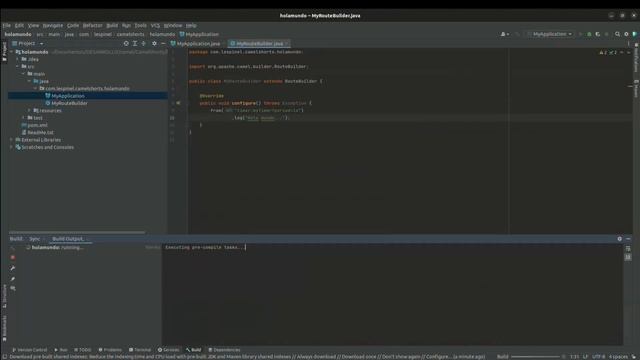Minimize the Build tool window
The image size is (640, 360).
tap(628, 239)
